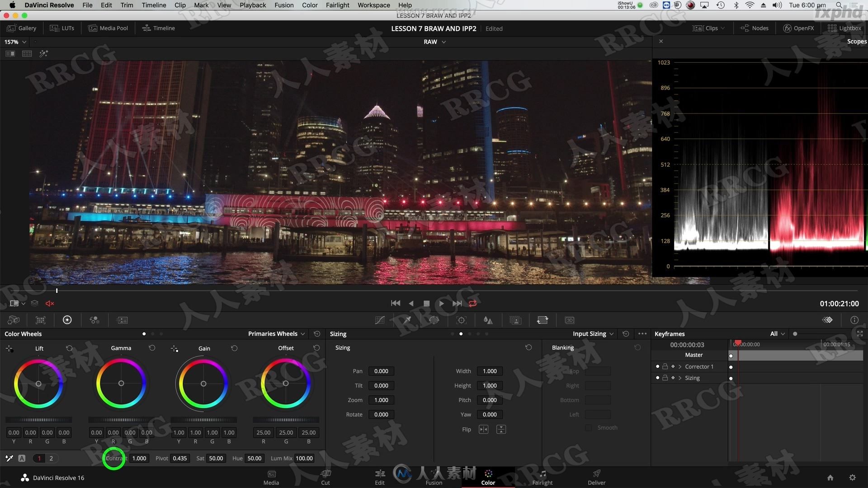Open the Input Sizing mode dropdown

tap(593, 333)
